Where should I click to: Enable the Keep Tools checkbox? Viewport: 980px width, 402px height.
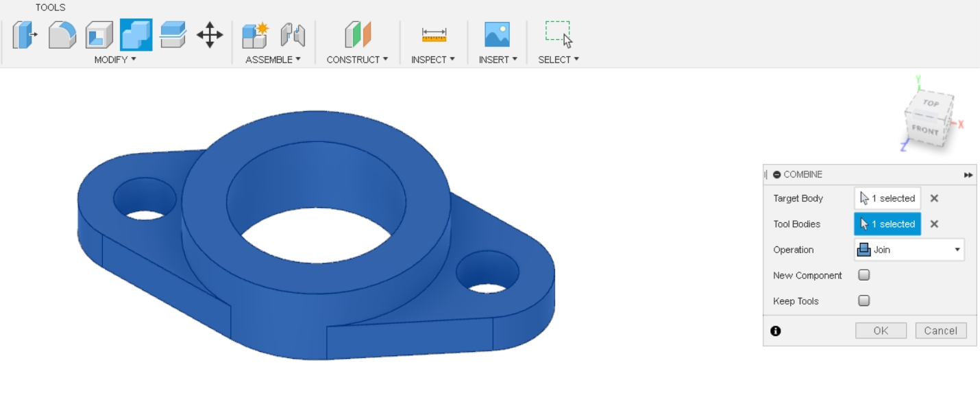(x=864, y=300)
